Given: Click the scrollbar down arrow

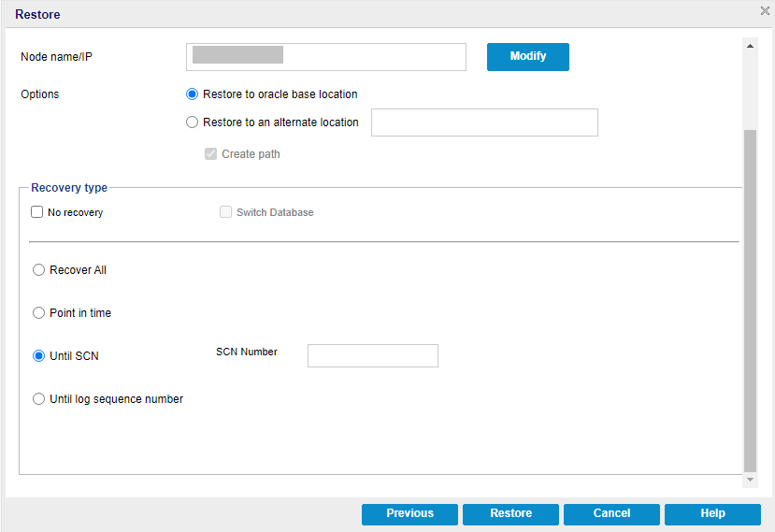Looking at the screenshot, I should pos(750,480).
